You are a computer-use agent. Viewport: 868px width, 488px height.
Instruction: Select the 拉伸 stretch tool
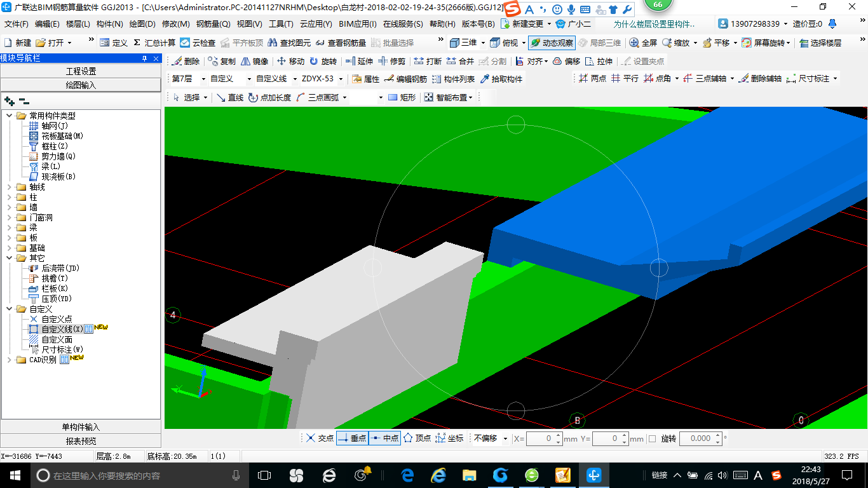(599, 62)
